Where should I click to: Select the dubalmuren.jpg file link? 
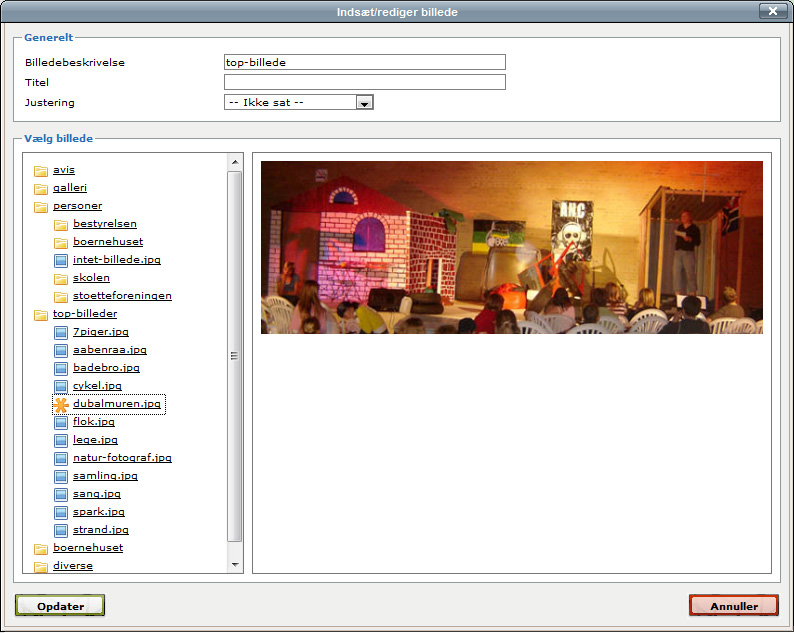(117, 404)
